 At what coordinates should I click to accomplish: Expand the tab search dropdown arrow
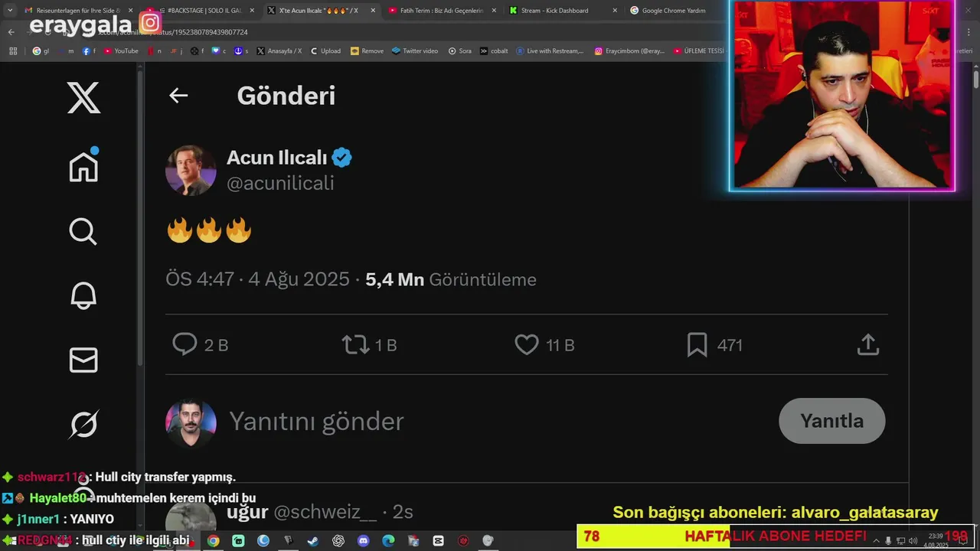(x=10, y=10)
